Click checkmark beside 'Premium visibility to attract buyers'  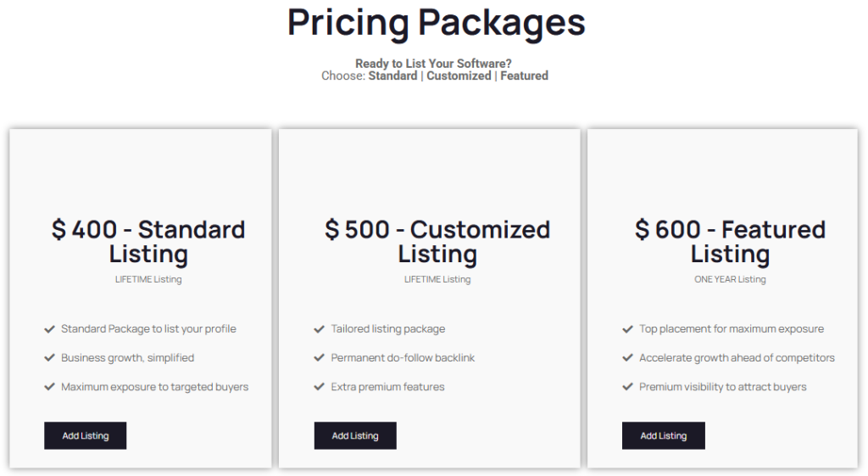tap(627, 387)
